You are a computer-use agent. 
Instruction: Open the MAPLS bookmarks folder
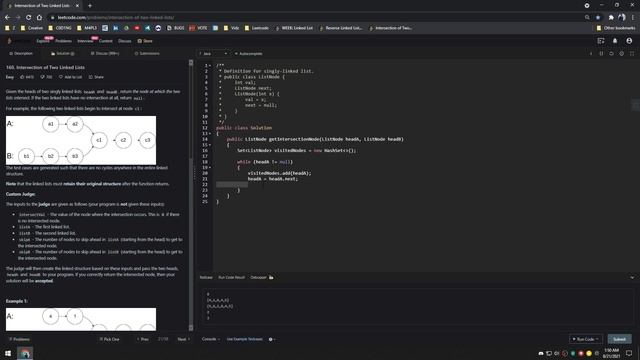point(87,28)
